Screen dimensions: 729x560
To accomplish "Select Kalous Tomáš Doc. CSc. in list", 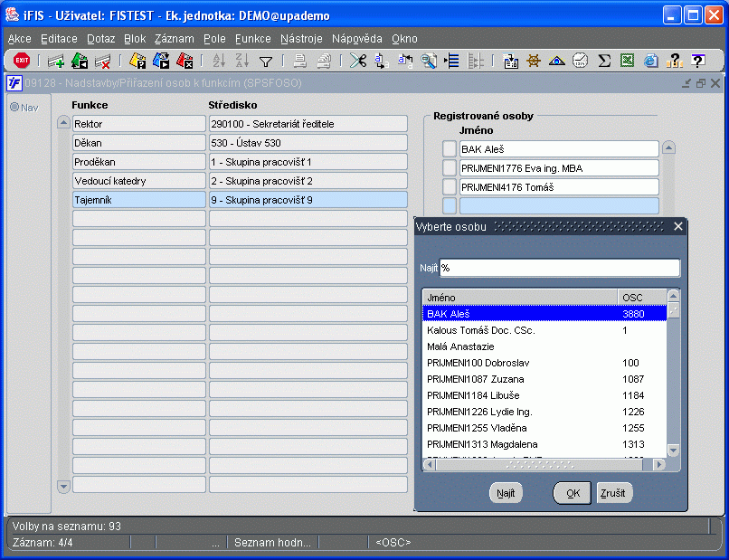I will point(544,330).
